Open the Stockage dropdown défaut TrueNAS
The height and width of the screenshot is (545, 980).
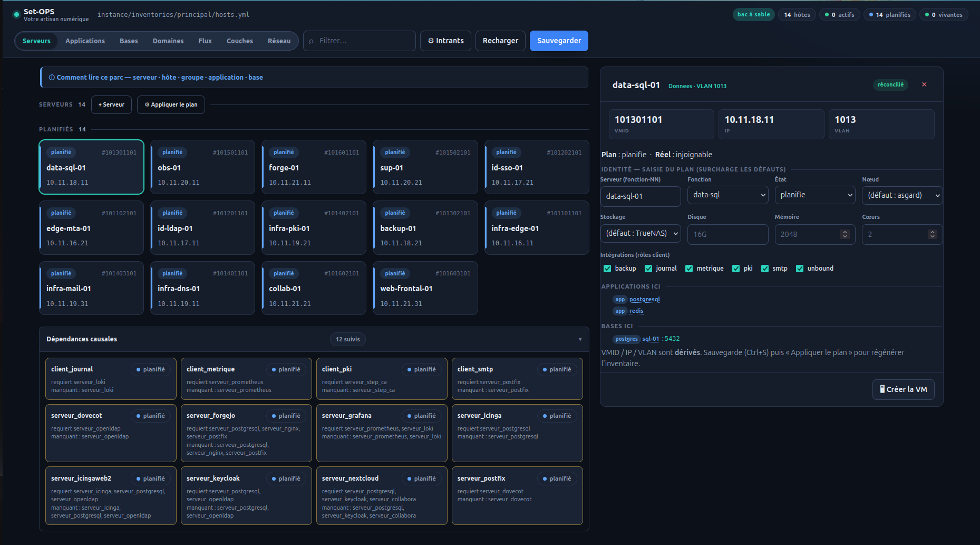(641, 233)
